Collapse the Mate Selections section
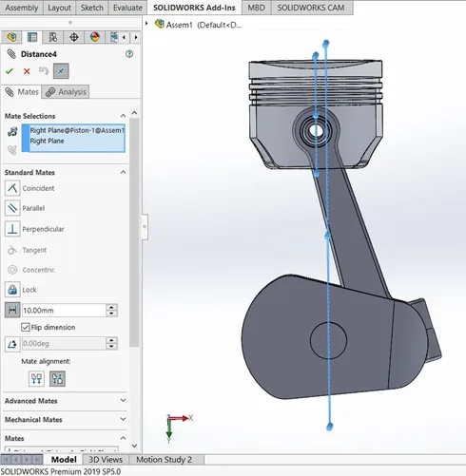Viewport: 466px width, 476px height. 123,116
